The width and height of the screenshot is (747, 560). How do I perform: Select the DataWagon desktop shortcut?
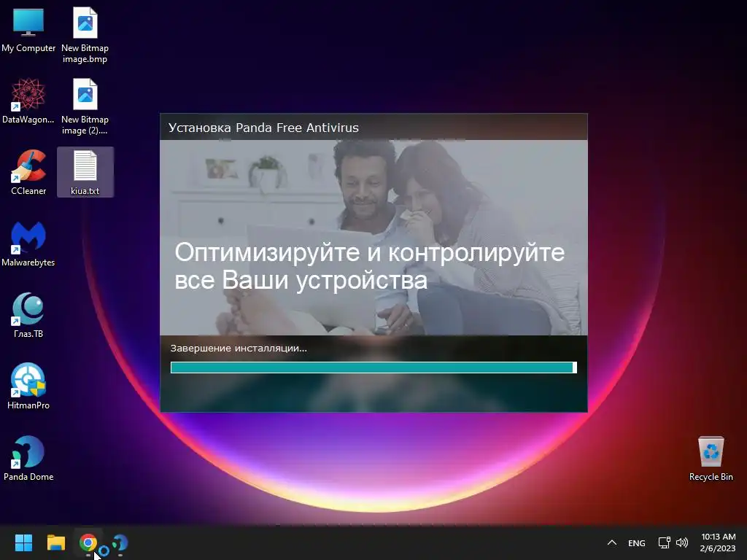click(x=28, y=101)
